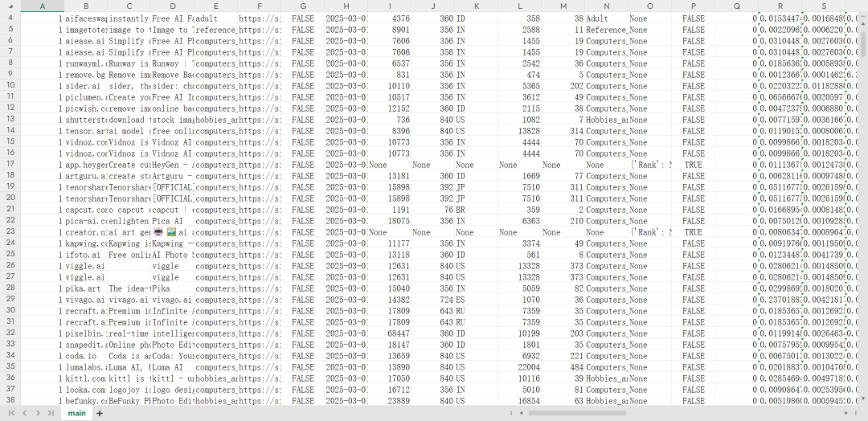
Task: Select column G header
Action: [303, 6]
